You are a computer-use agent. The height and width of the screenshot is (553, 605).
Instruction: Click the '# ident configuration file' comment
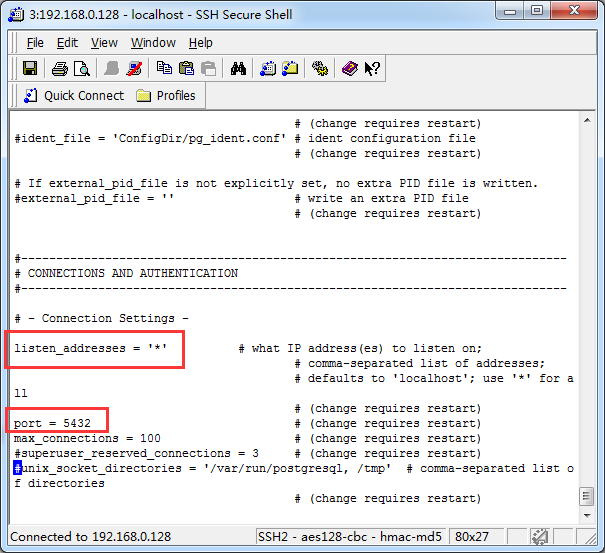coord(385,138)
